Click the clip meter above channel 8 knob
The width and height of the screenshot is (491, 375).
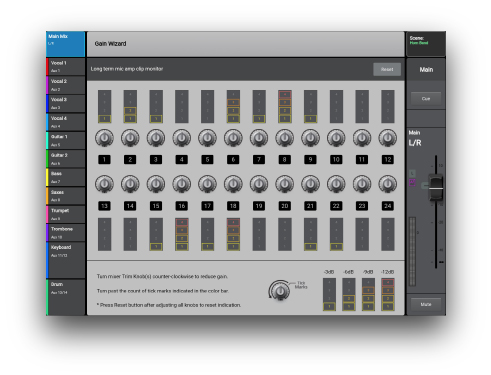click(x=285, y=106)
